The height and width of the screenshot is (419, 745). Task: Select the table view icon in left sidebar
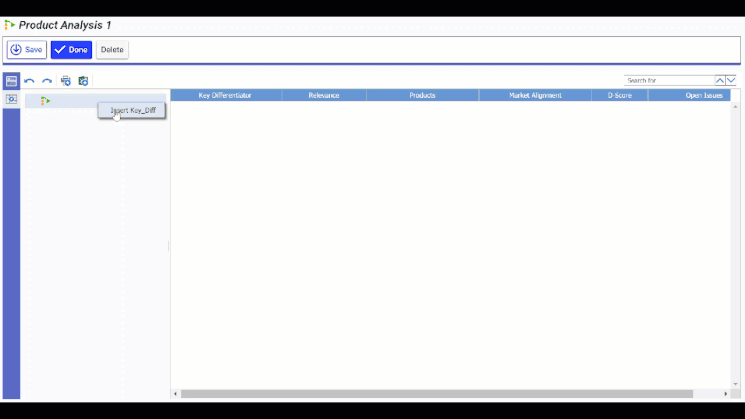tap(11, 81)
